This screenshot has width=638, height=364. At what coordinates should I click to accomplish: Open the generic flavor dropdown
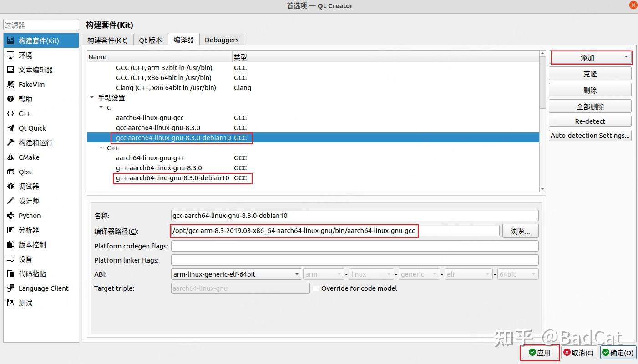coord(419,274)
